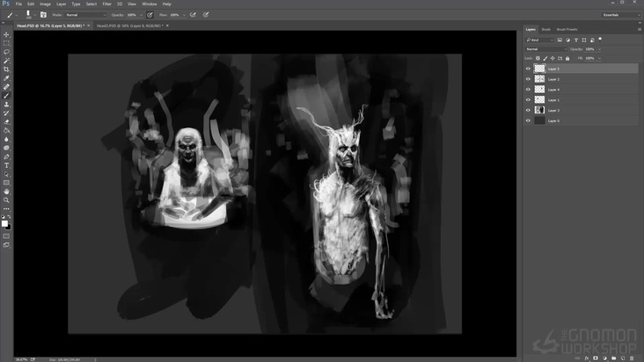Select the Hand tool
This screenshot has height=362, width=644.
tap(6, 192)
